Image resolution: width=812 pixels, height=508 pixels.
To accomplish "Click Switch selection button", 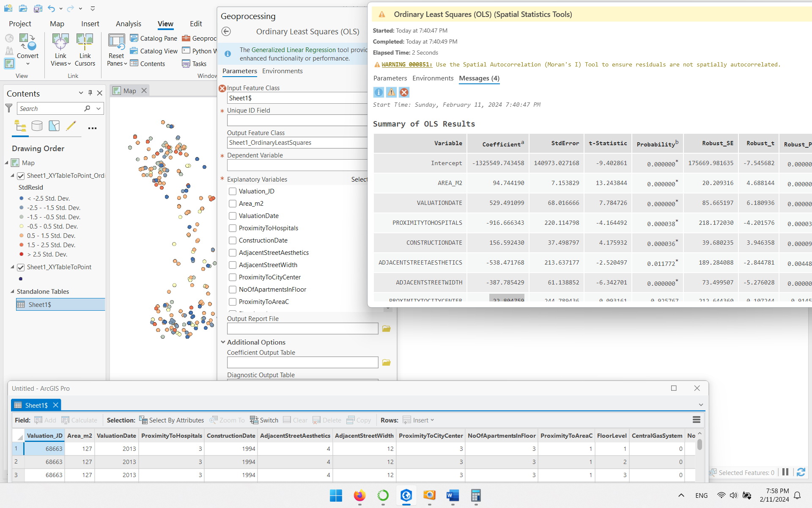I will point(264,420).
